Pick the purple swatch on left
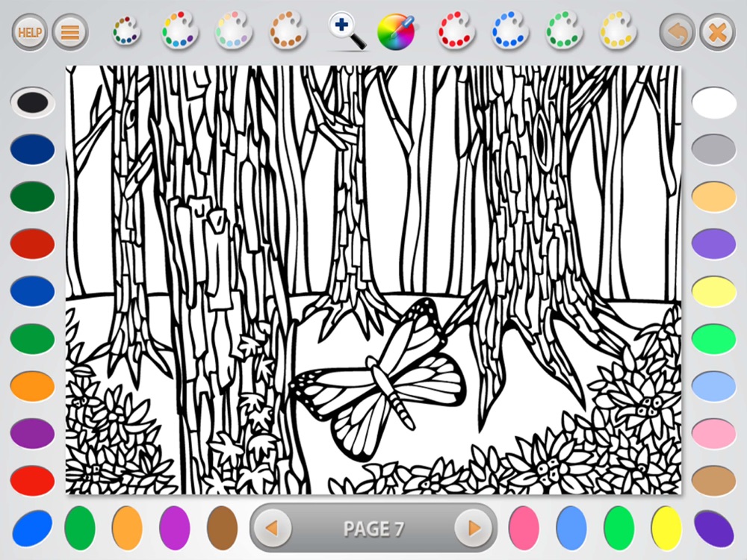This screenshot has width=747, height=560. [x=32, y=433]
